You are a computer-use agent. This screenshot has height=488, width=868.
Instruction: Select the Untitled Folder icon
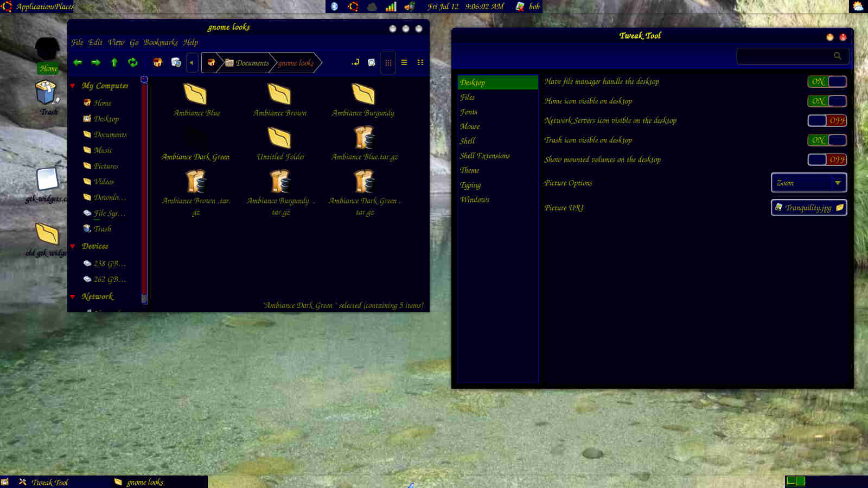280,144
